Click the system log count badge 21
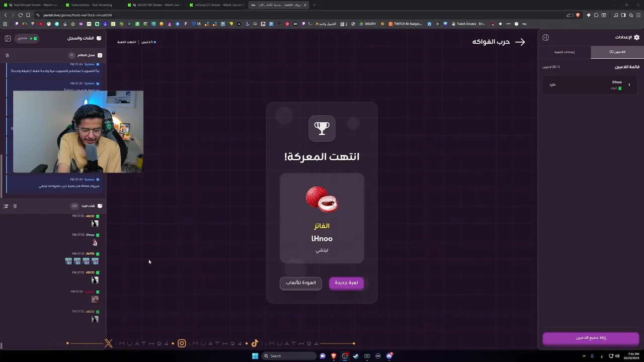 [71, 55]
